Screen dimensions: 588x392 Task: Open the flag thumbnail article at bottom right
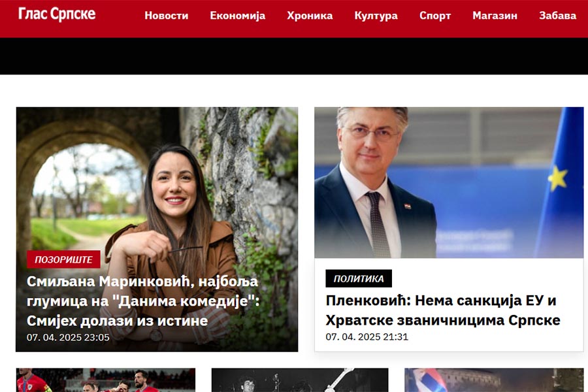[494, 380]
